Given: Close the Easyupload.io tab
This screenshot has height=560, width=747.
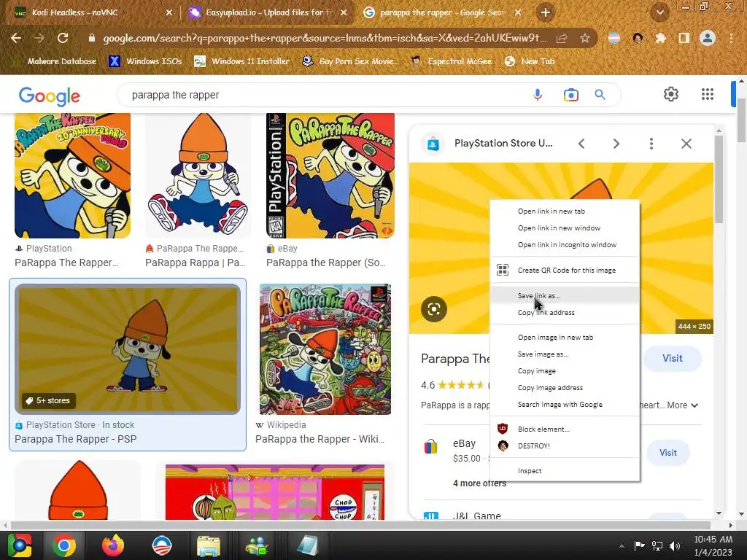Looking at the screenshot, I should pos(344,12).
